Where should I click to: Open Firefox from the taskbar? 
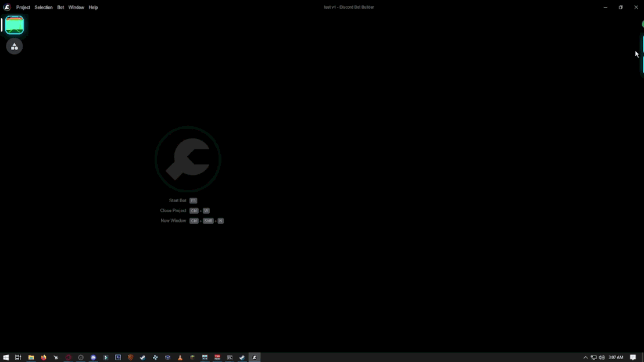[44, 357]
